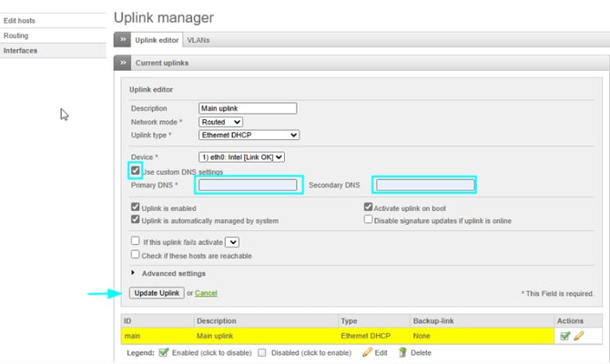Enable Disable signature updates if uplink is online

coord(368,219)
